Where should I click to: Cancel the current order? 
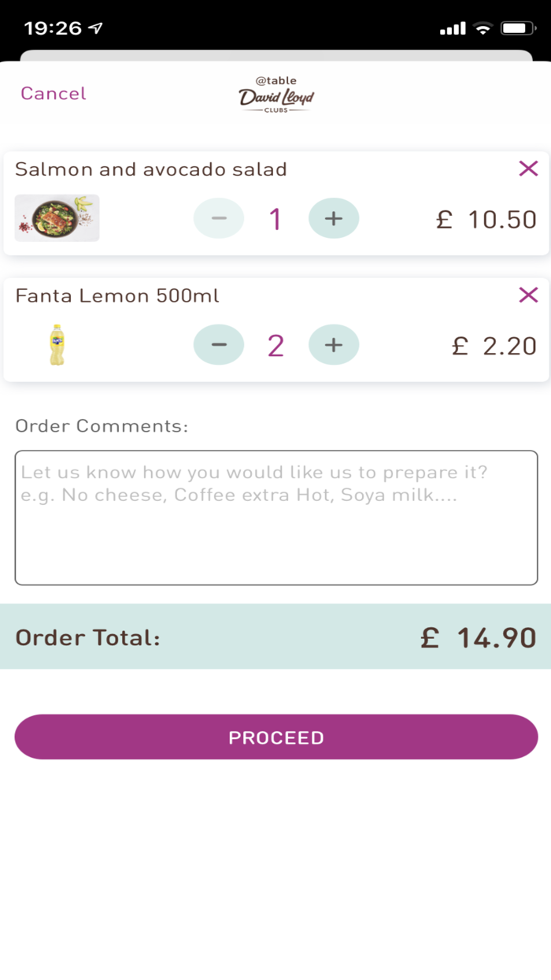(x=53, y=94)
